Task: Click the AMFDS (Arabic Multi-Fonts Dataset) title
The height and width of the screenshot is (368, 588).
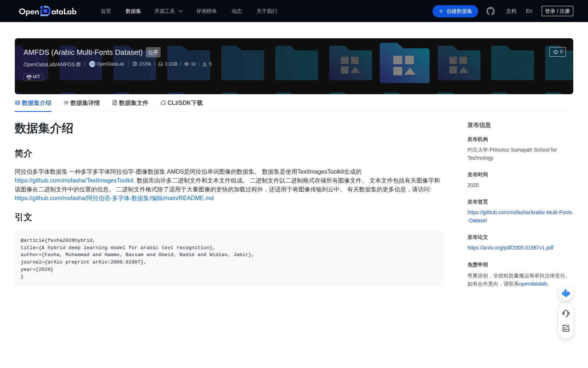Action: pos(83,52)
